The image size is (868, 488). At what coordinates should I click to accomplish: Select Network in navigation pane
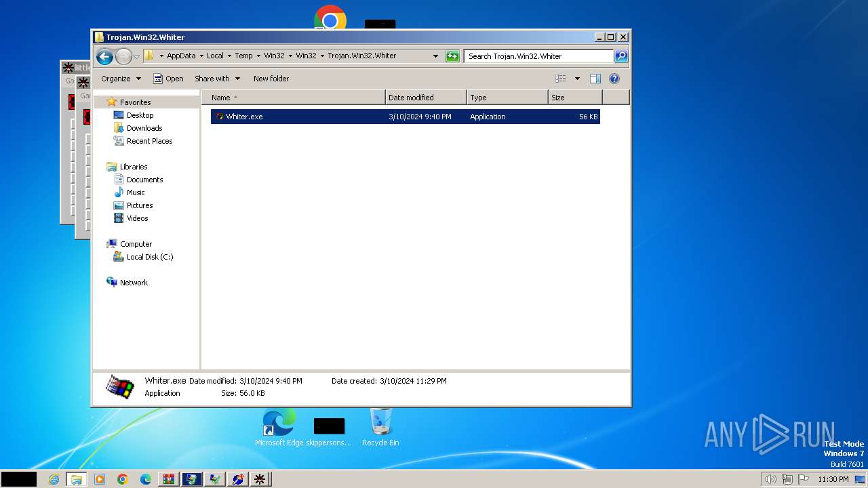click(133, 283)
